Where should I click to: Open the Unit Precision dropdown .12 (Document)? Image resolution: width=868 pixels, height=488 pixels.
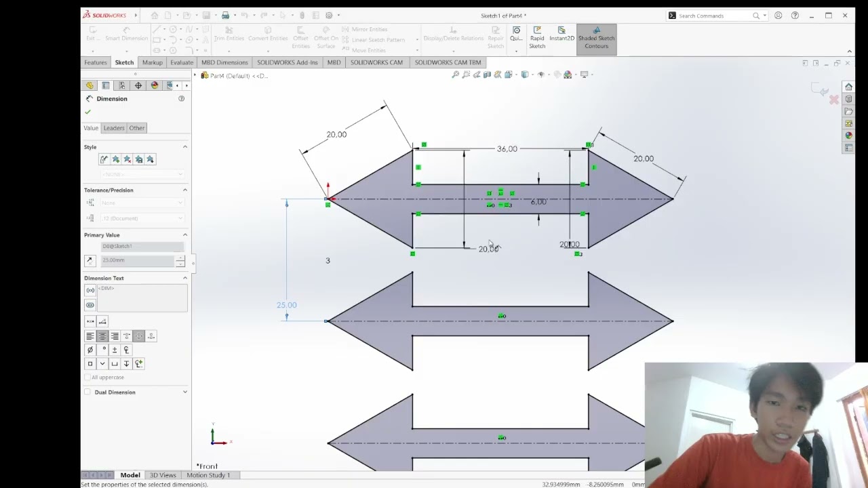pyautogui.click(x=142, y=218)
